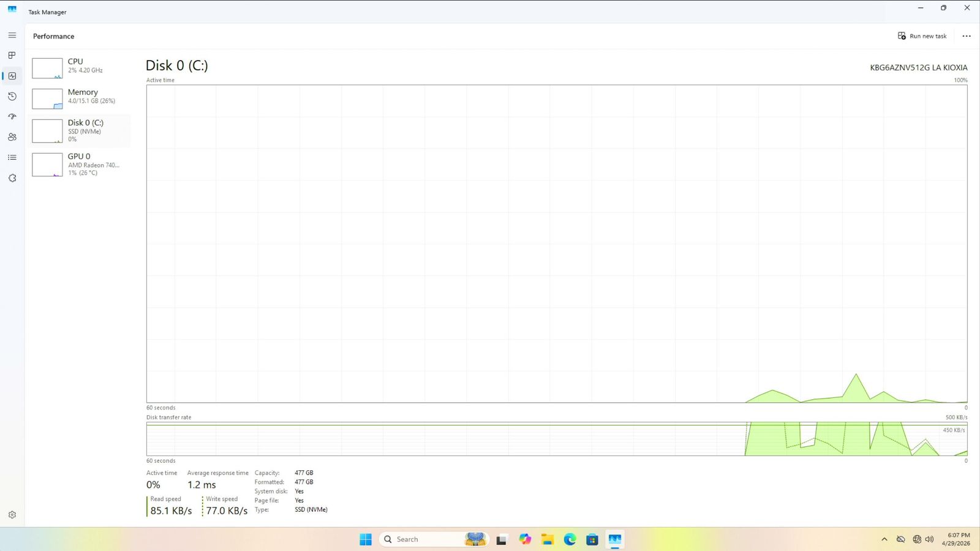The image size is (980, 551).
Task: Open the Windows Start menu
Action: [x=366, y=539]
